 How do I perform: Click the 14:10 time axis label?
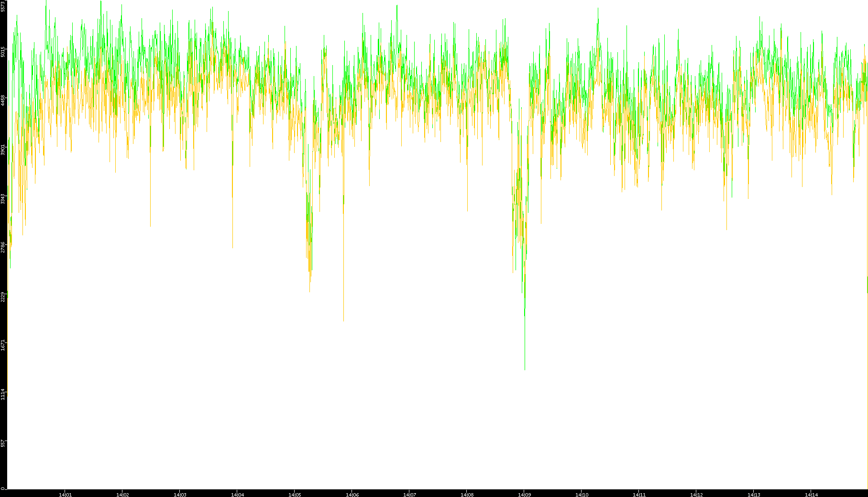click(582, 495)
